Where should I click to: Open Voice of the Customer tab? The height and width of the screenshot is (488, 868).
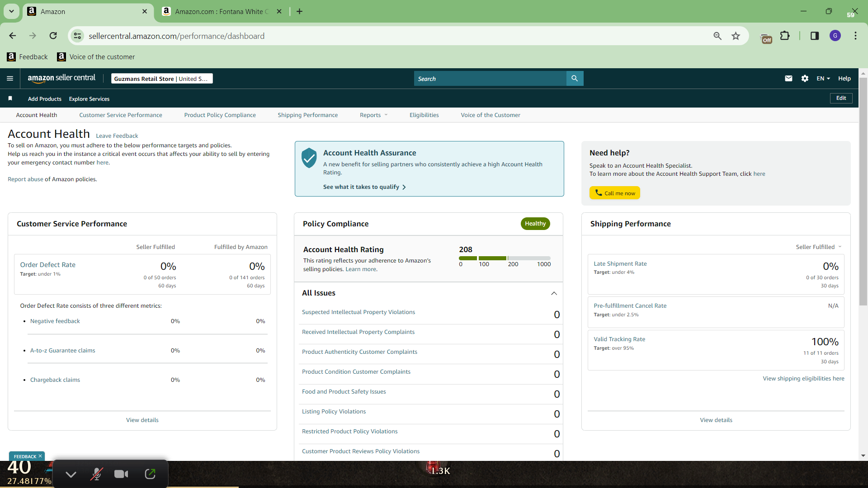click(491, 115)
